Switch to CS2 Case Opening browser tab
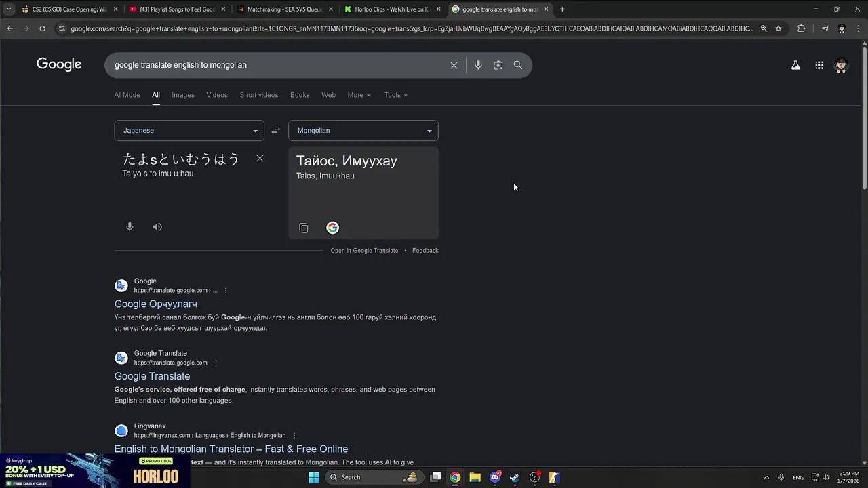 pyautogui.click(x=70, y=9)
